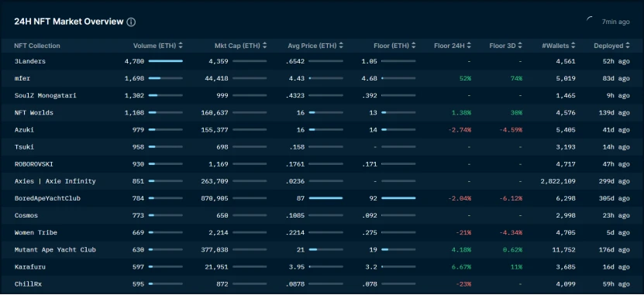
Task: Sort by #Wallets column header
Action: pyautogui.click(x=559, y=46)
